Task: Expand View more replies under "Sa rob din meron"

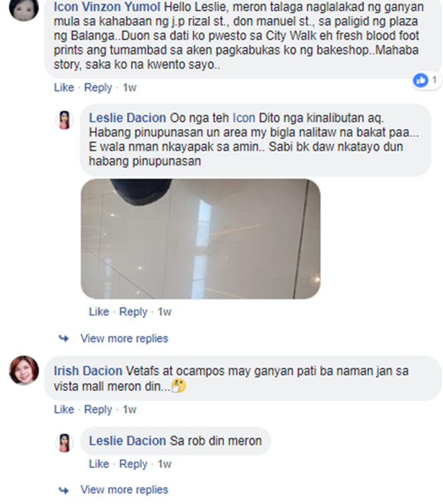Action: (124, 490)
